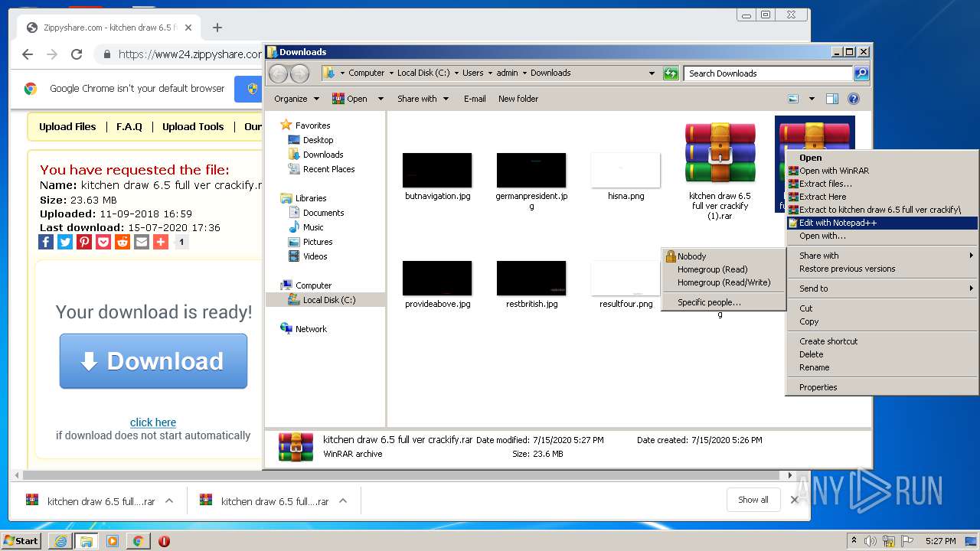This screenshot has height=551, width=980.
Task: Follow the 'click here' link
Action: tap(153, 422)
